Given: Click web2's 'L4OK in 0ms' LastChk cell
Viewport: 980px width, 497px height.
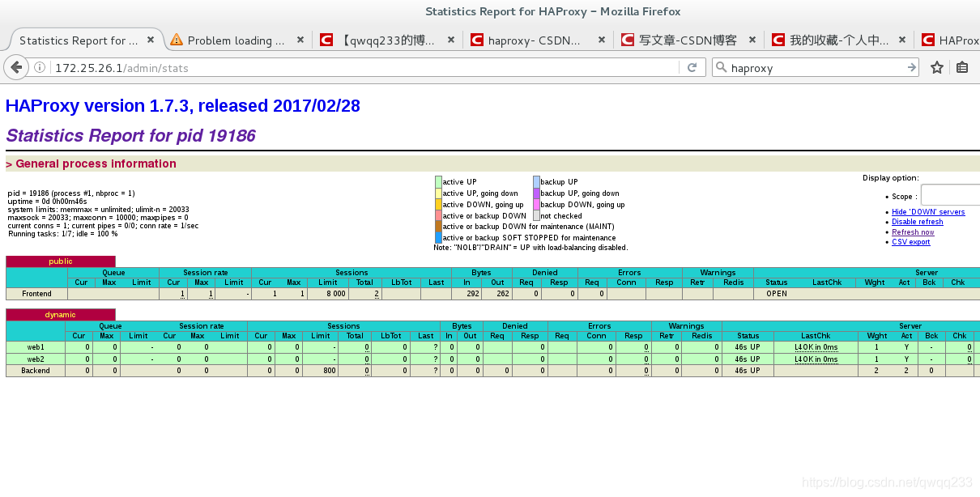Looking at the screenshot, I should coord(816,359).
